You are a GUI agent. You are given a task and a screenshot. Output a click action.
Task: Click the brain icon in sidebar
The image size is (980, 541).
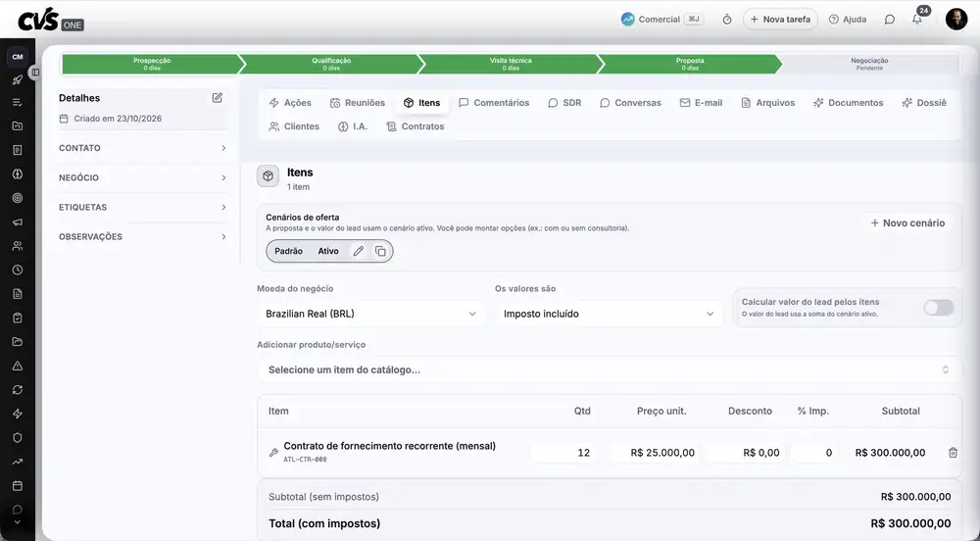tap(18, 174)
